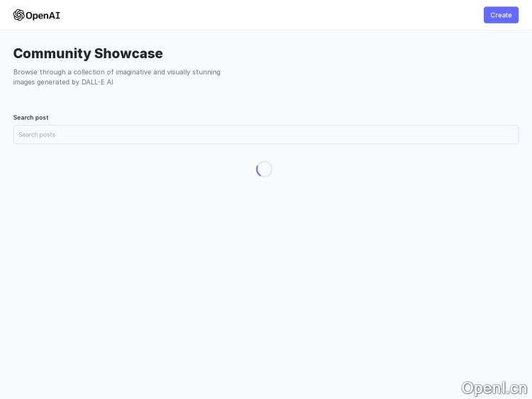Click the Openl.cn watermark
The width and height of the screenshot is (532, 399).
(494, 388)
